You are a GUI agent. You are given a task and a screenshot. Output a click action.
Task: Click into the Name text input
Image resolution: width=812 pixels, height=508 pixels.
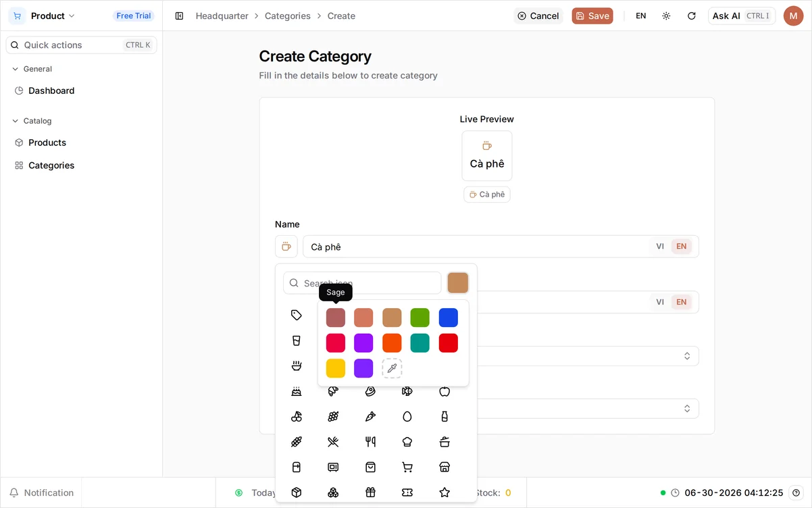pyautogui.click(x=476, y=247)
